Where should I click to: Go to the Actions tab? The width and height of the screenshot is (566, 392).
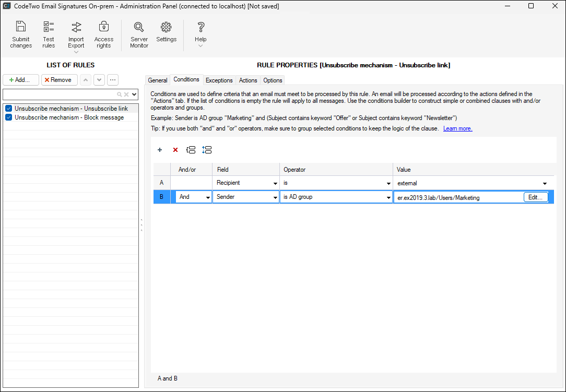click(x=248, y=80)
